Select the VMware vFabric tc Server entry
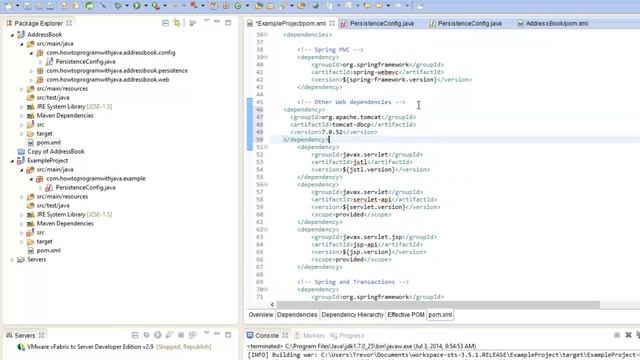 click(x=114, y=347)
